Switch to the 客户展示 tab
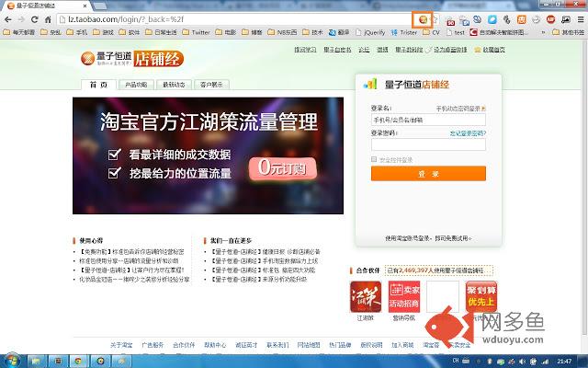Image resolution: width=588 pixels, height=368 pixels. click(x=211, y=85)
